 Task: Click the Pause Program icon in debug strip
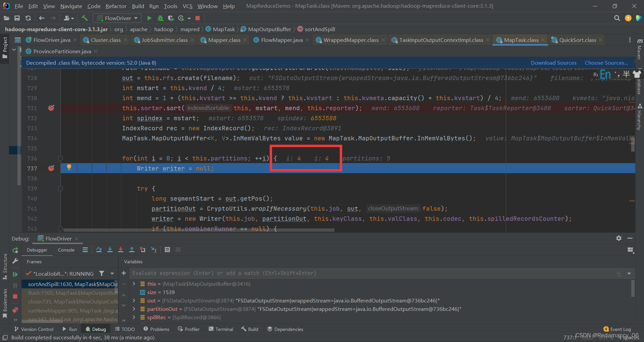pos(15,285)
